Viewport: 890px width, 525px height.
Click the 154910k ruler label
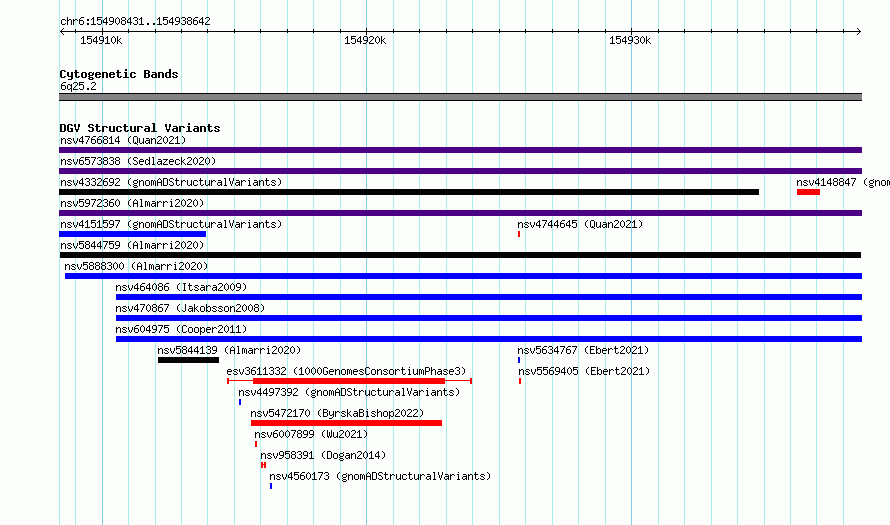coord(101,41)
